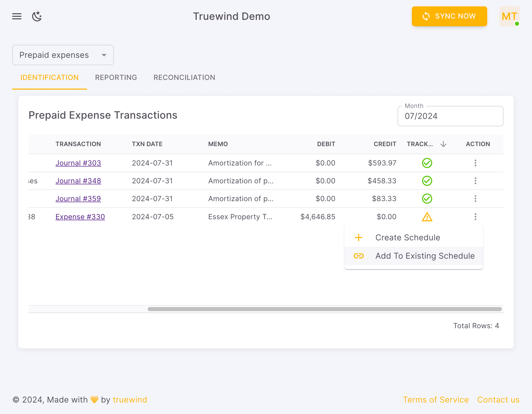
Task: Select Add To Existing Schedule menu item
Action: [x=425, y=256]
